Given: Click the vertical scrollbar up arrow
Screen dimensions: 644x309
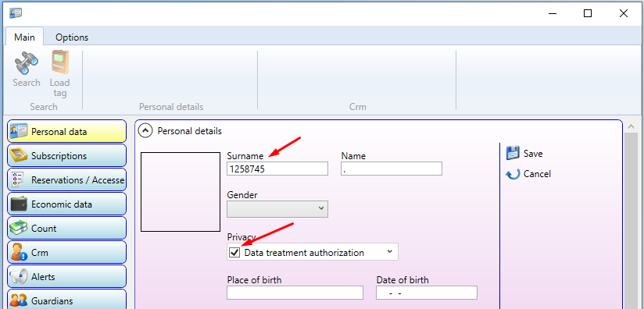Looking at the screenshot, I should pyautogui.click(x=631, y=126).
